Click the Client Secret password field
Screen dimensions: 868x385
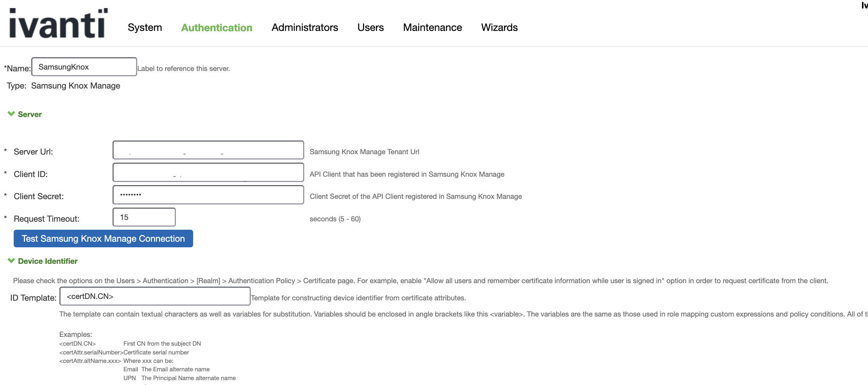(x=208, y=195)
